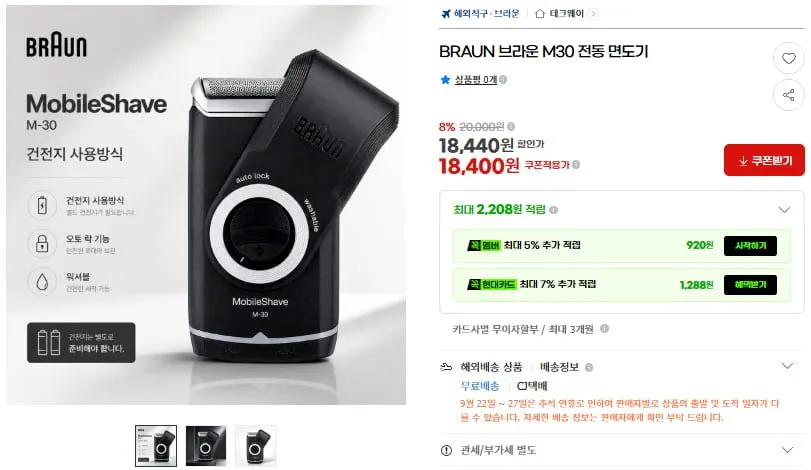The image size is (811, 470).
Task: Open the 테크웨이 store link
Action: tap(566, 13)
